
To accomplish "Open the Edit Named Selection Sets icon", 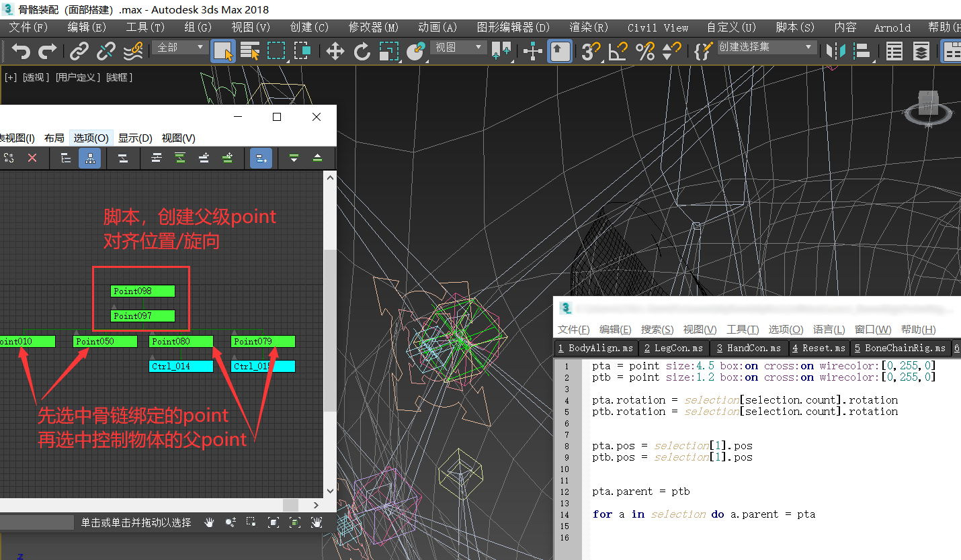I will pyautogui.click(x=703, y=51).
